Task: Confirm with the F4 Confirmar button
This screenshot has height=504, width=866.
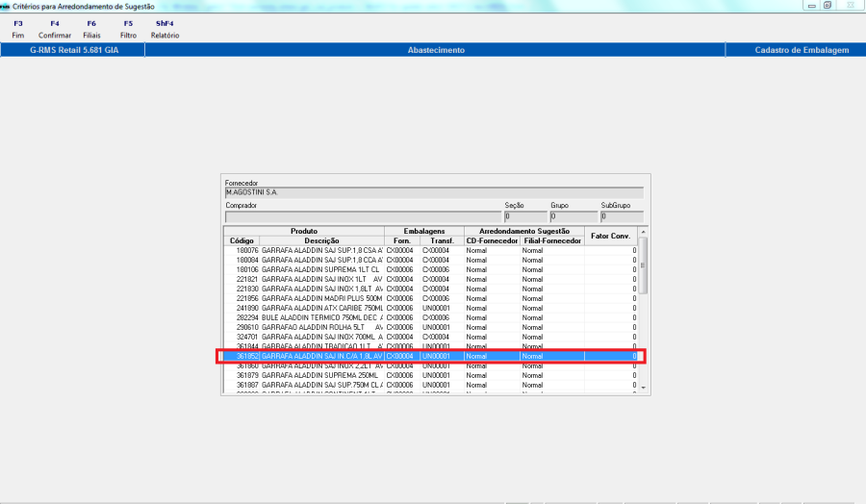Action: coord(55,29)
